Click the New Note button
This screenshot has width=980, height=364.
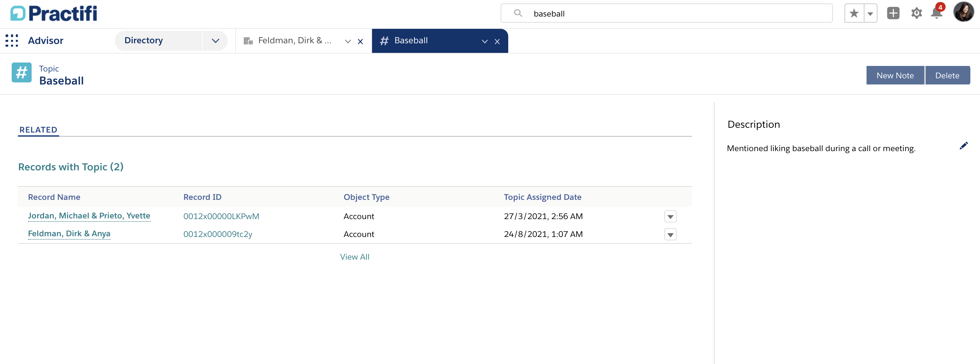pyautogui.click(x=895, y=75)
